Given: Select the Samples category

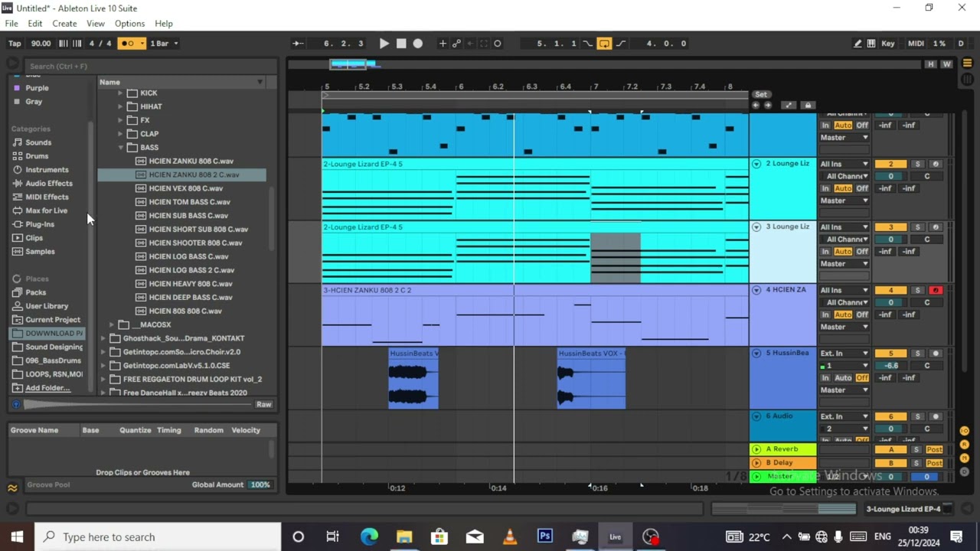Looking at the screenshot, I should point(40,252).
